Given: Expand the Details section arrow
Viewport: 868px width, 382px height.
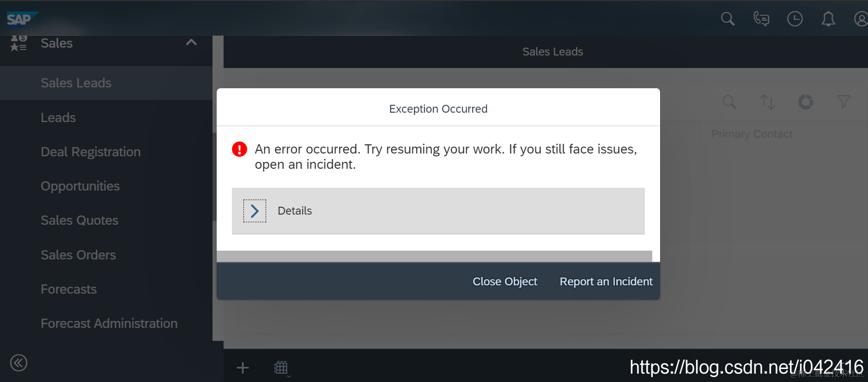Looking at the screenshot, I should tap(255, 211).
